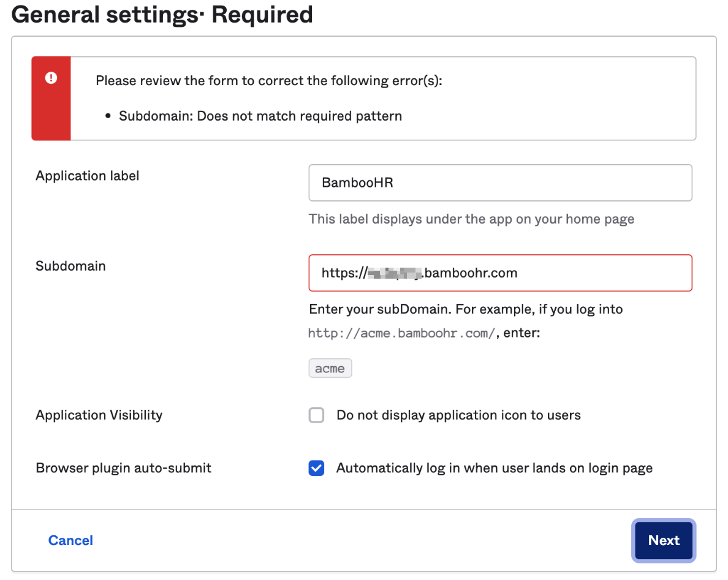This screenshot has height=580, width=728.
Task: Click the red error exclamation icon
Action: pyautogui.click(x=51, y=78)
